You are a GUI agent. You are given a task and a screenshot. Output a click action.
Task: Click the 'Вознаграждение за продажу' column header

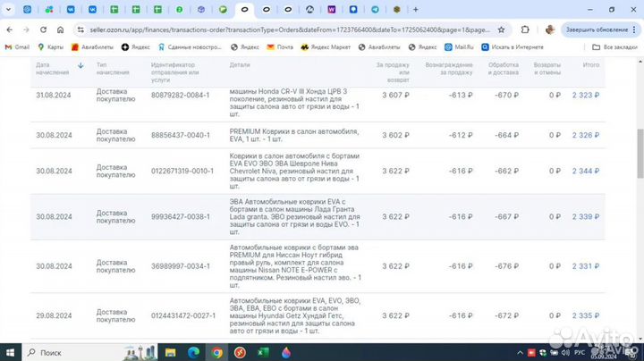449,69
